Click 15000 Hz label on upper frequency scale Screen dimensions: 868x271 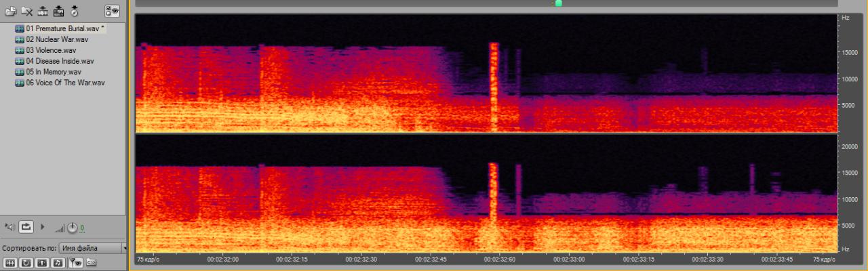click(850, 52)
